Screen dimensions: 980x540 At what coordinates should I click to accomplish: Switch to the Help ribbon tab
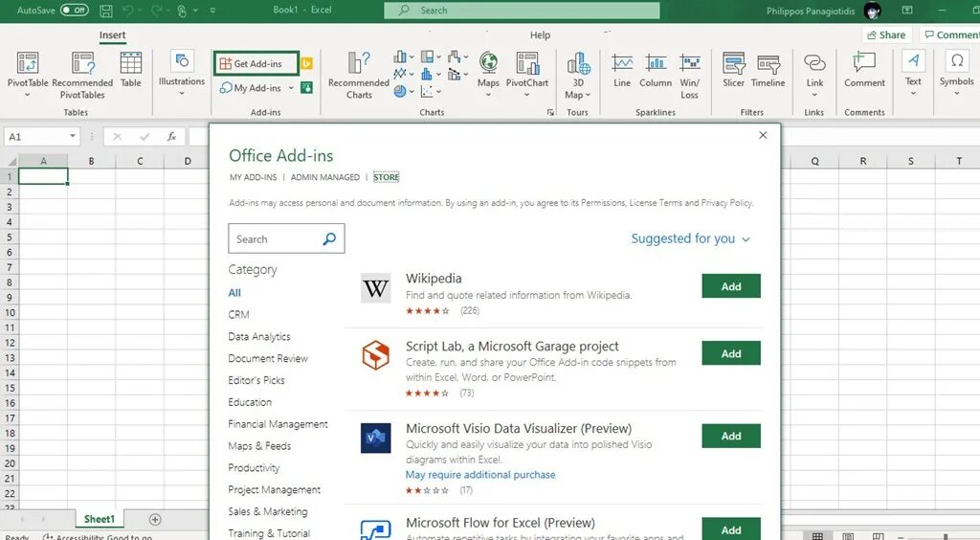540,35
